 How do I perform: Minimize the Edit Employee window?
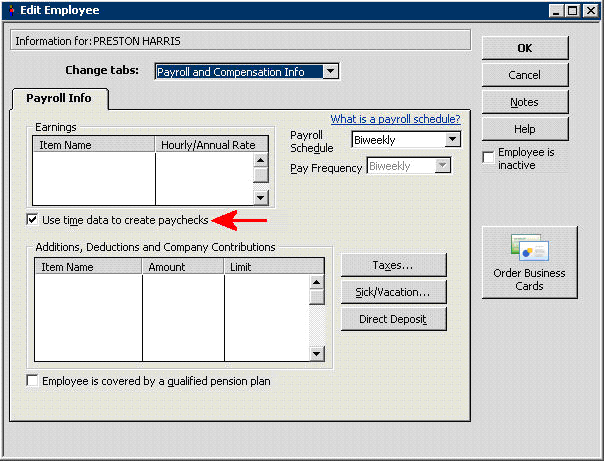pos(556,10)
